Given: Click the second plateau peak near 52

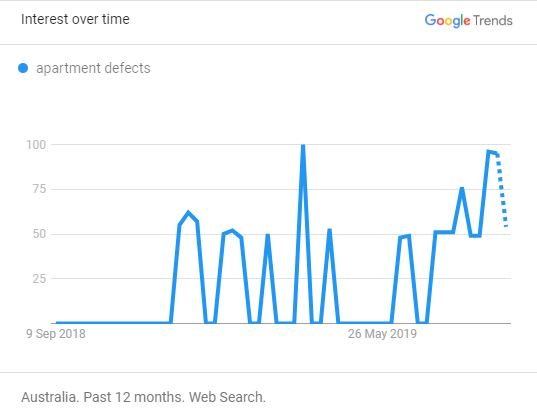Looking at the screenshot, I should (232, 231).
